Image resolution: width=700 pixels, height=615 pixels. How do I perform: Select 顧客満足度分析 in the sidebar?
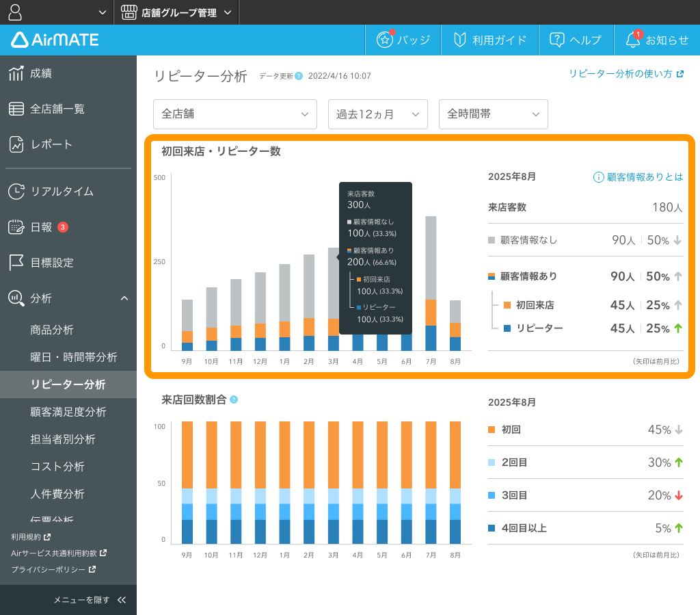click(68, 411)
